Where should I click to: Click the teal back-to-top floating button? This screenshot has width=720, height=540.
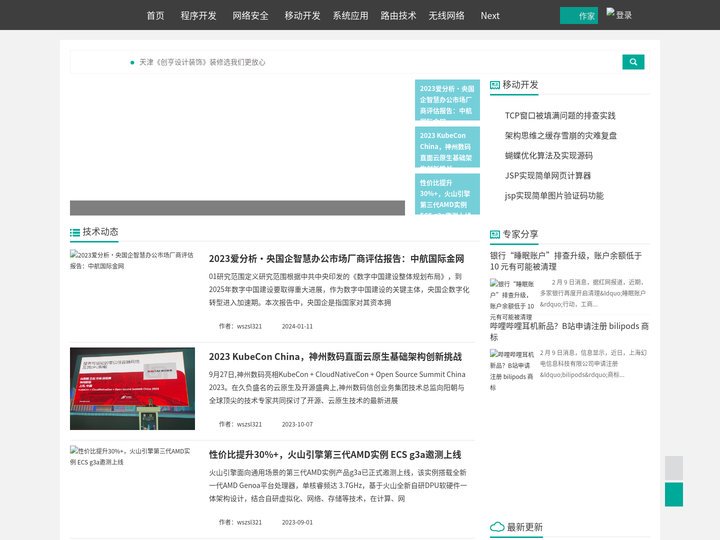tap(674, 494)
